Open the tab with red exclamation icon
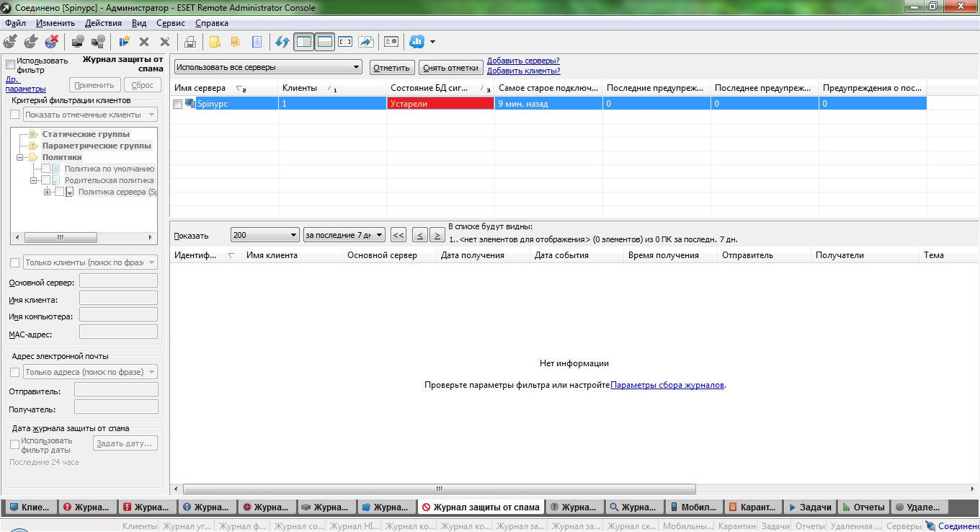The height and width of the screenshot is (532, 980). [88, 507]
